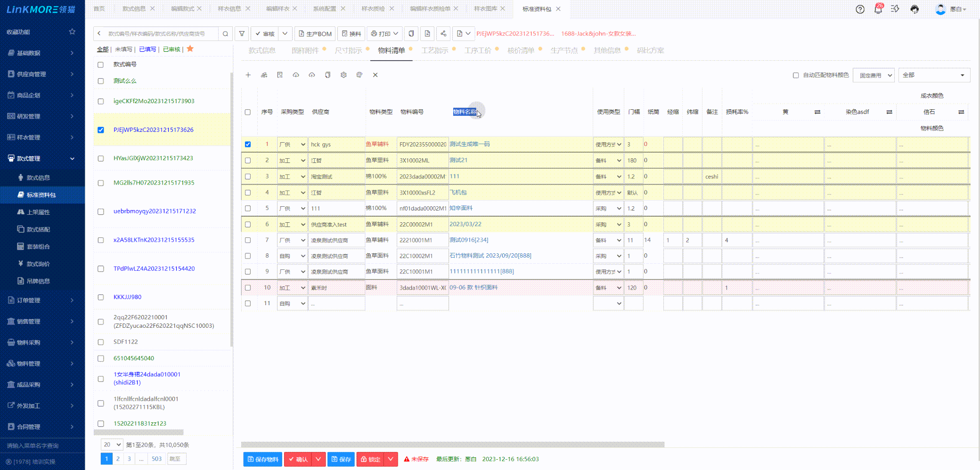Click the X delete icon in material toolbar
The width and height of the screenshot is (980, 470).
[x=375, y=75]
